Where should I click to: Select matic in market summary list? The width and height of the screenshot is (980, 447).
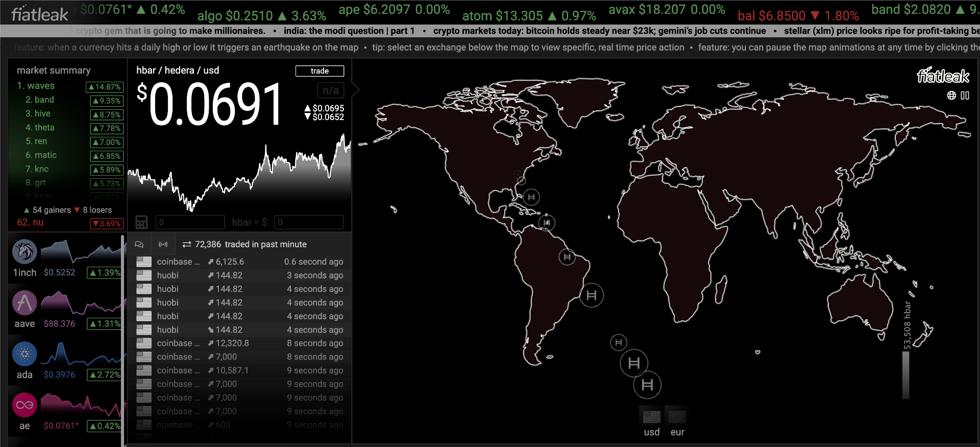coord(45,155)
